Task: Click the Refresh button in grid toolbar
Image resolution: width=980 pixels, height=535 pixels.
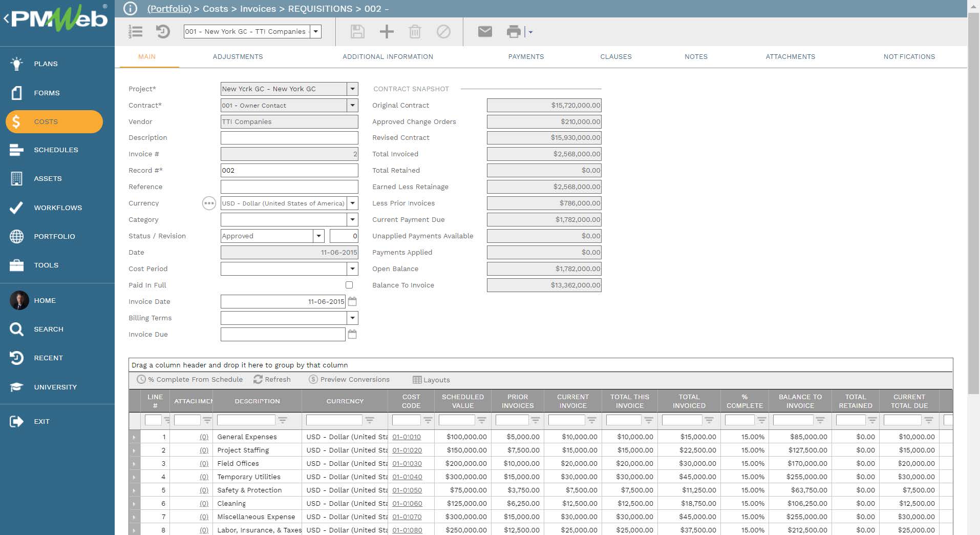Action: 272,380
